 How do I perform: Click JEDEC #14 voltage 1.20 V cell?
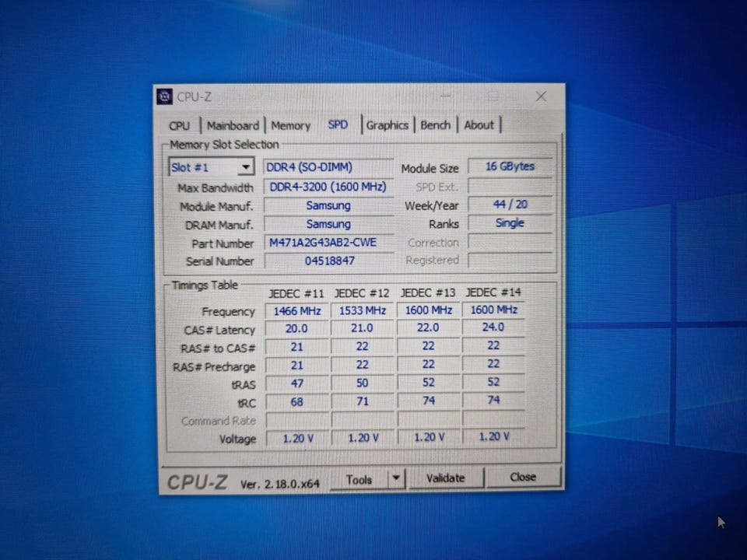coord(493,436)
